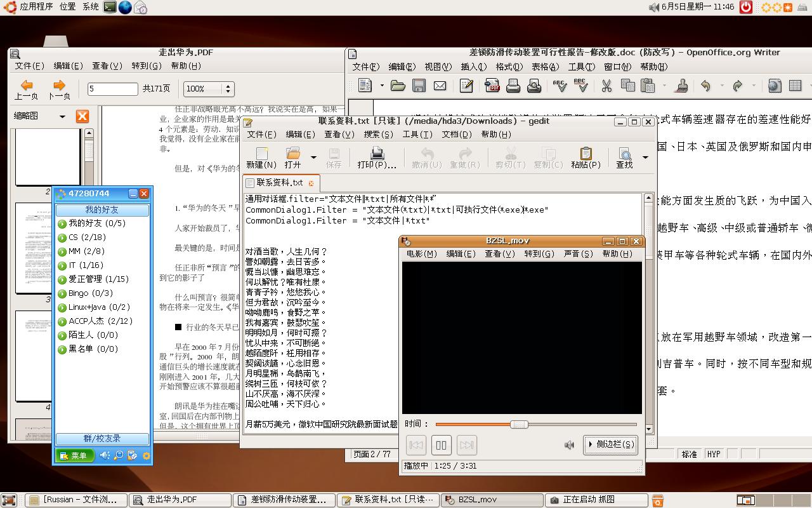Click New document icon in Writer toolbar
This screenshot has width=812, height=508.
(x=365, y=86)
